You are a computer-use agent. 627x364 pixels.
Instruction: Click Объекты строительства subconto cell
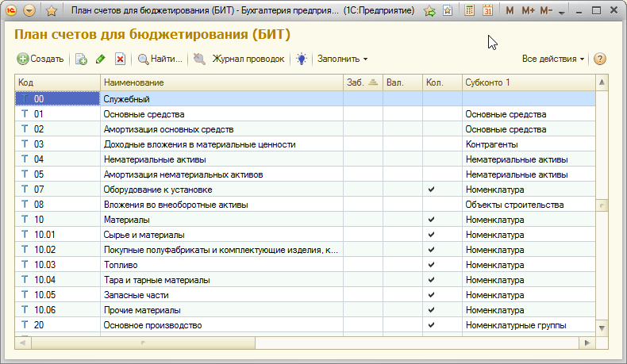pyautogui.click(x=529, y=205)
